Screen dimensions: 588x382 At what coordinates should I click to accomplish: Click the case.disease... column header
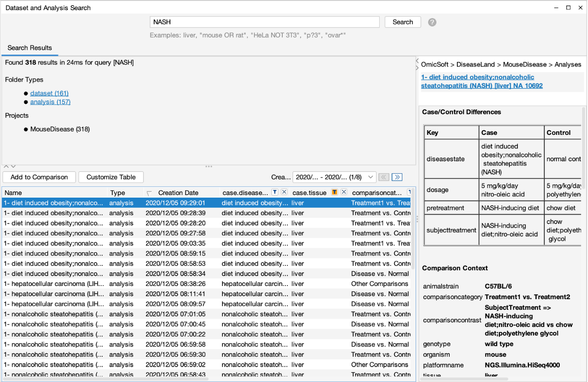(245, 192)
